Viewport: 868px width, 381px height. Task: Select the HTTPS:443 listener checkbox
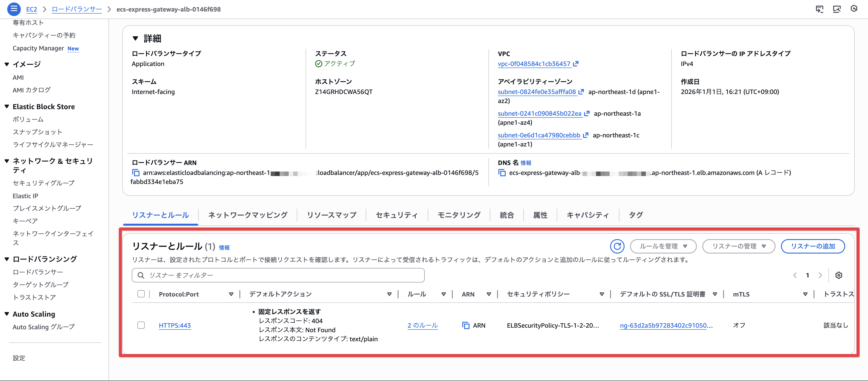pos(141,325)
